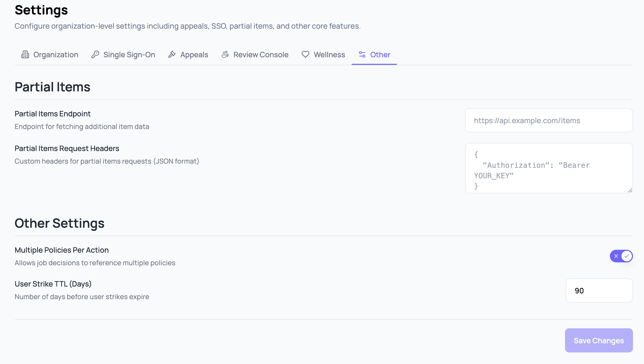The image size is (644, 364).
Task: Click the Save Changes button
Action: point(599,340)
